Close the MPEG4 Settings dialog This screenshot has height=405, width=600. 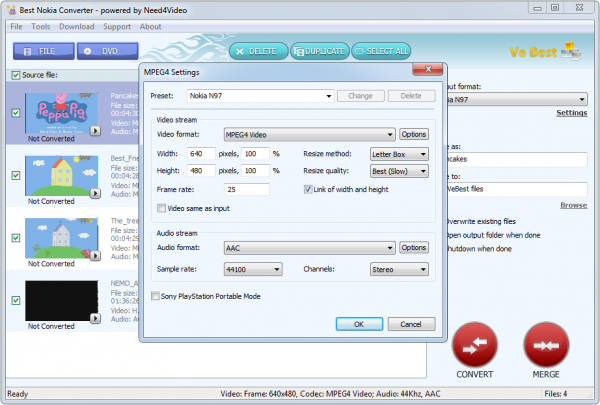tap(428, 69)
